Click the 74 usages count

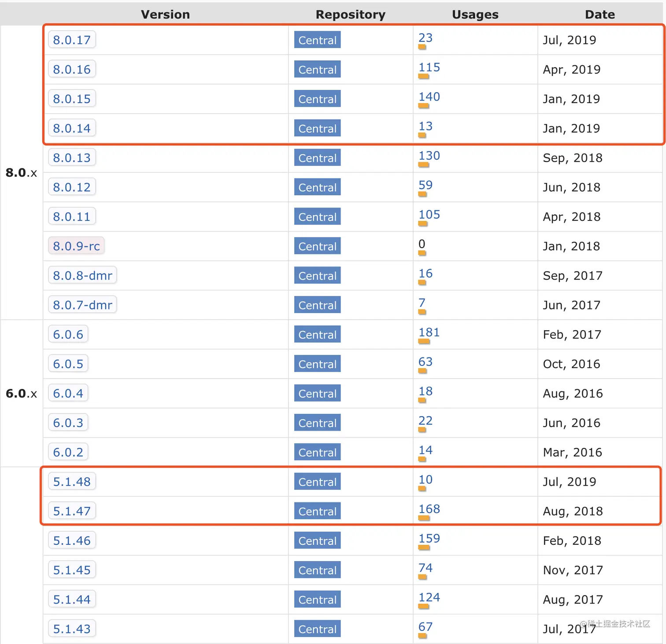(425, 568)
